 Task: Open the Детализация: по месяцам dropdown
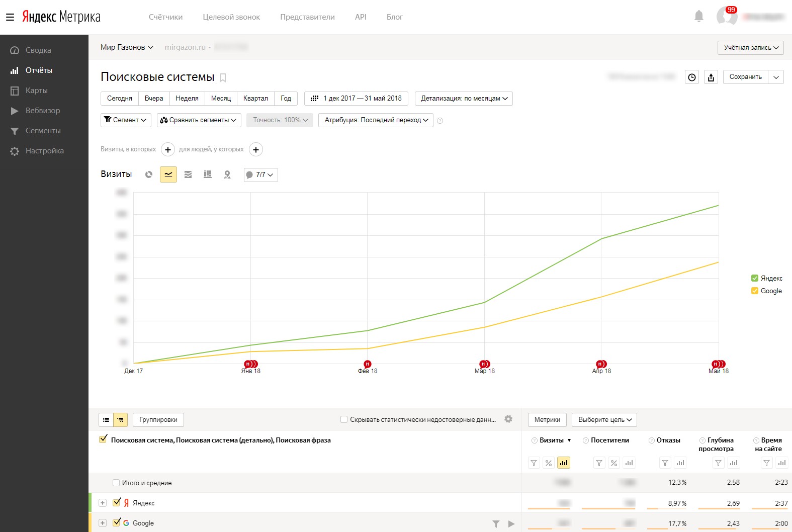point(464,99)
